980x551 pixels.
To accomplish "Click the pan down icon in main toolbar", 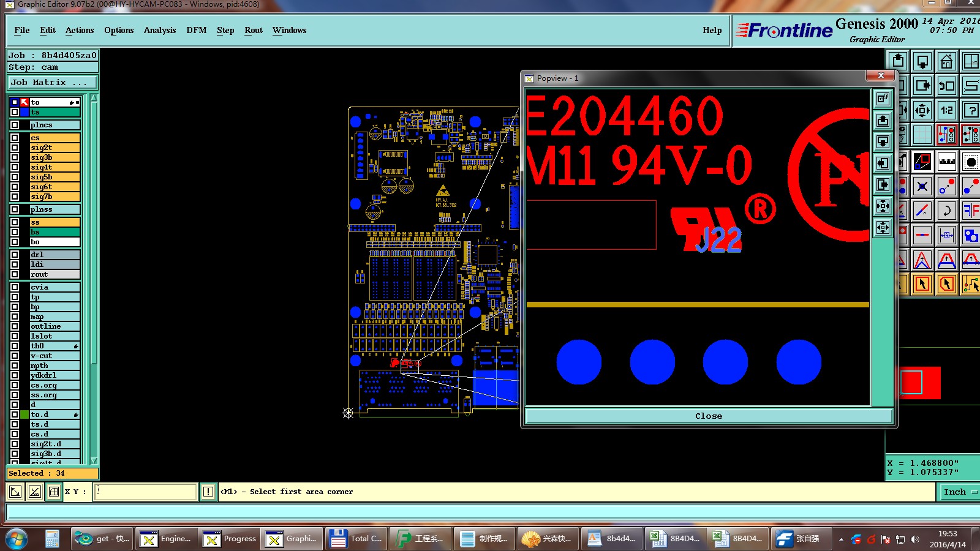I will 922,61.
